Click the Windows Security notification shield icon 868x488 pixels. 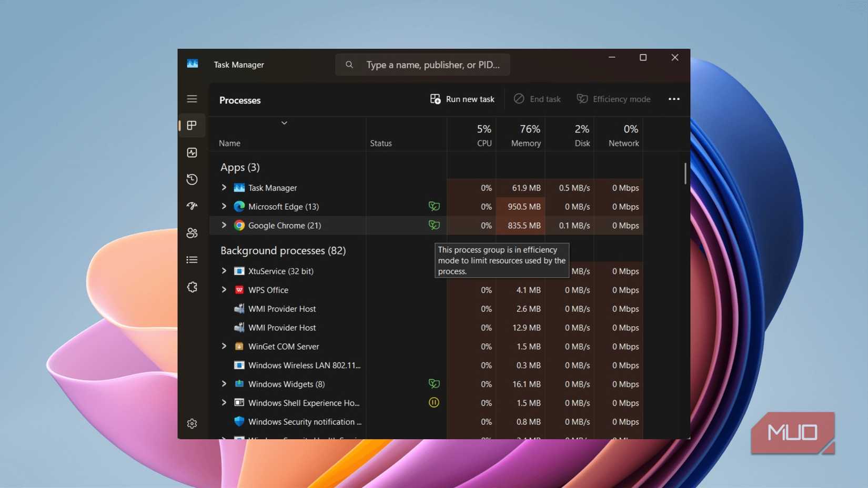click(x=239, y=422)
